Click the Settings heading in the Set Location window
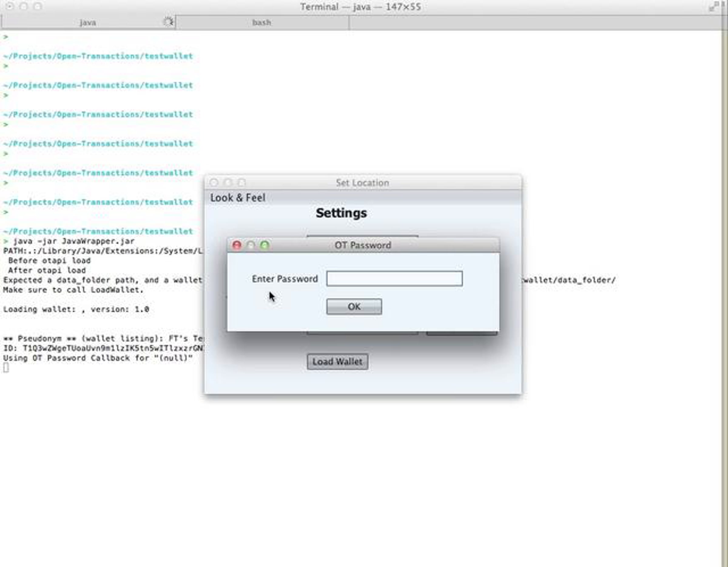The image size is (728, 567). pos(341,213)
